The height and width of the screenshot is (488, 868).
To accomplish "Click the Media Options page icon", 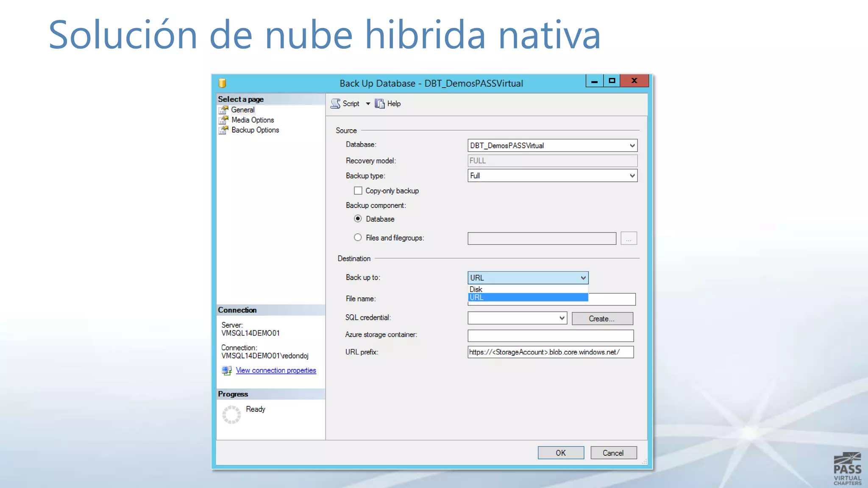I will click(x=223, y=120).
